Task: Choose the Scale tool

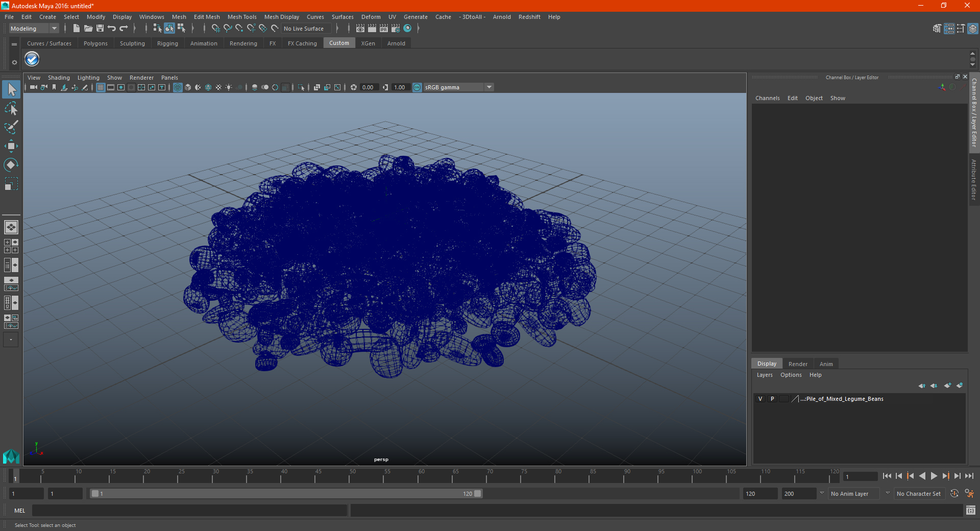Action: pyautogui.click(x=11, y=183)
